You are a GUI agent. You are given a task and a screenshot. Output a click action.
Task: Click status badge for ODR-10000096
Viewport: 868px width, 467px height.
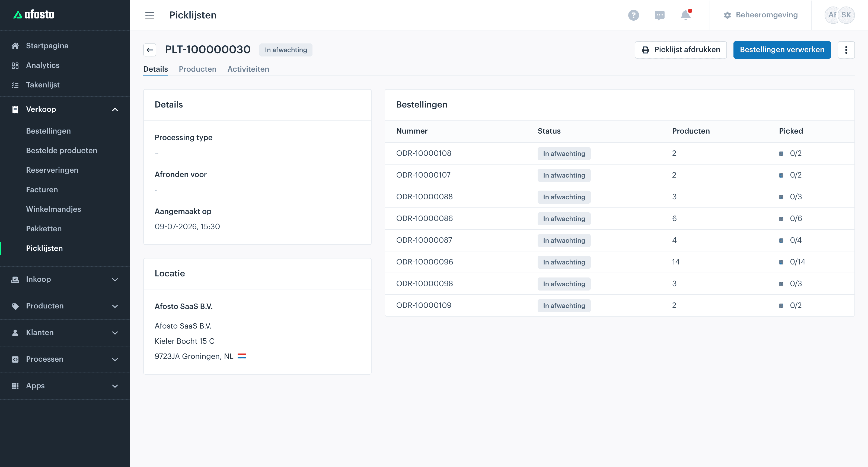(564, 262)
